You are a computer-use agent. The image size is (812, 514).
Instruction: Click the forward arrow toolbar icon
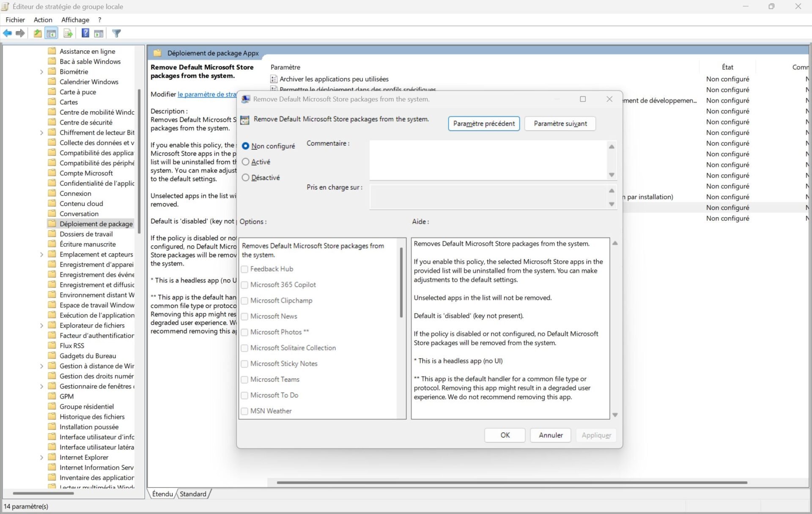click(20, 33)
